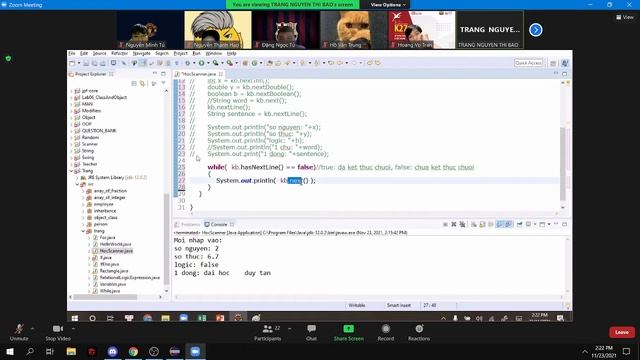The width and height of the screenshot is (640, 360).
Task: Expand the QUESTION_BANK project
Action: point(71,131)
